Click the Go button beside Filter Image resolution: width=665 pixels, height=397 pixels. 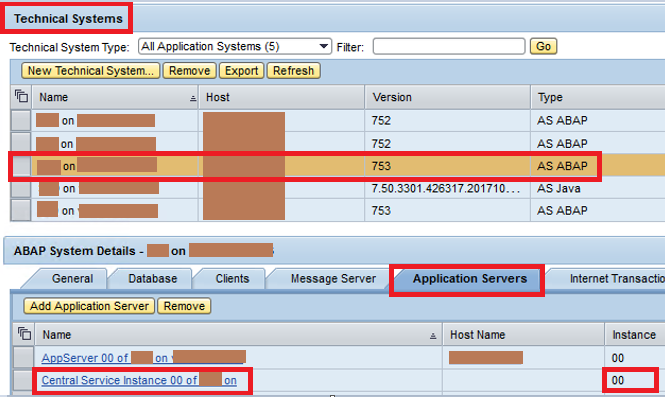543,46
